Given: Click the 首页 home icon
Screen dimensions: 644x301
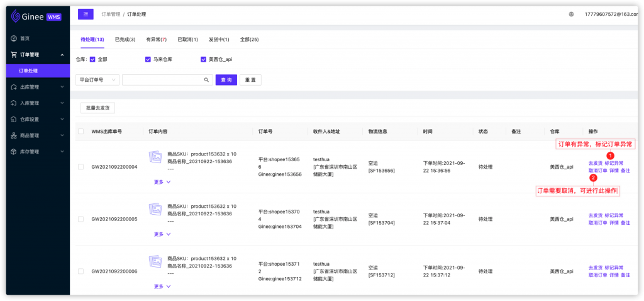Looking at the screenshot, I should (14, 38).
